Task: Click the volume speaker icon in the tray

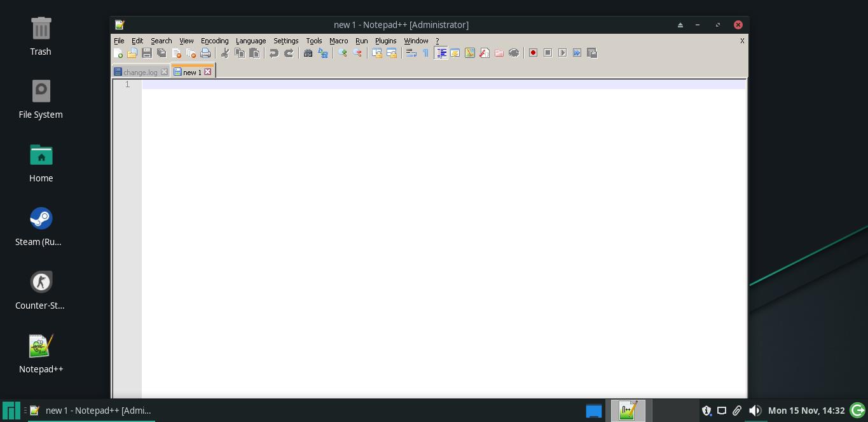Action: click(x=754, y=411)
